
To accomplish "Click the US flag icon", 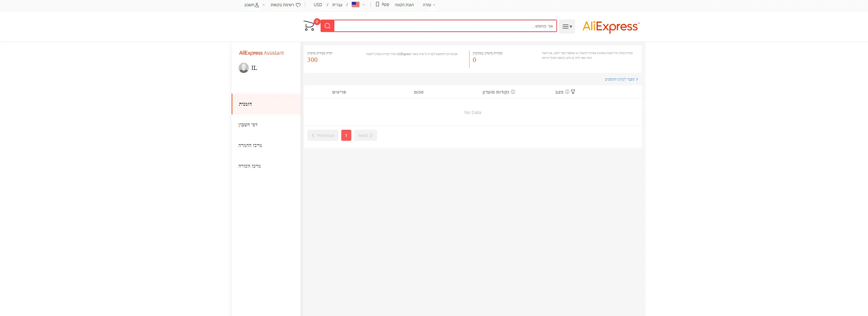I will pyautogui.click(x=355, y=4).
